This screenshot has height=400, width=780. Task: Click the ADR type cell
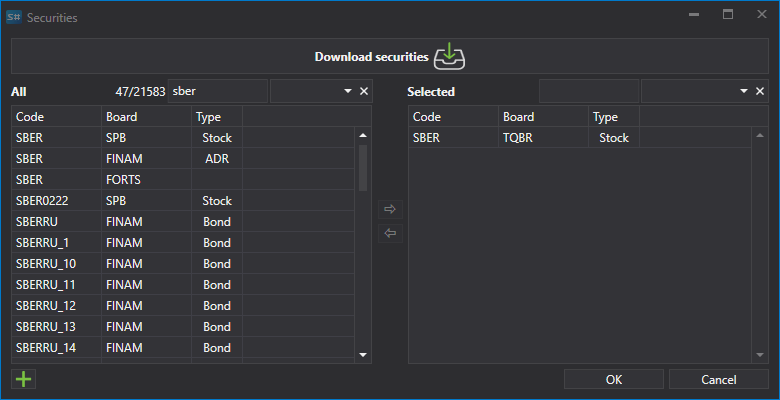pyautogui.click(x=217, y=158)
